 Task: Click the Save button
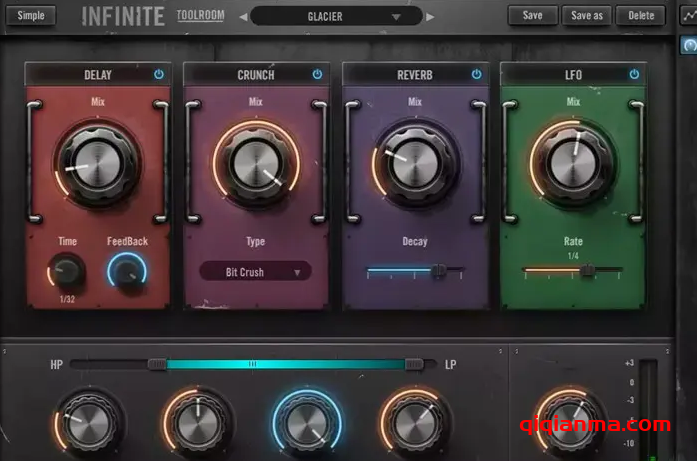(532, 15)
